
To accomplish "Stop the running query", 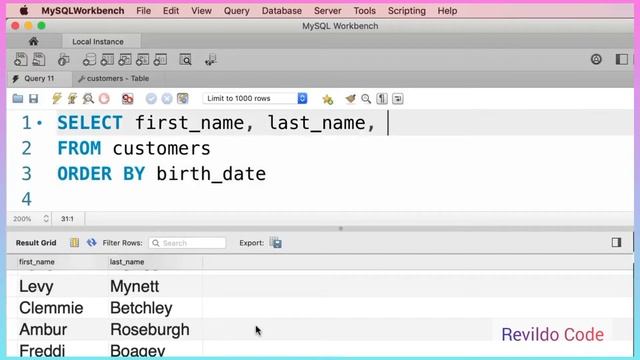I will click(x=104, y=98).
